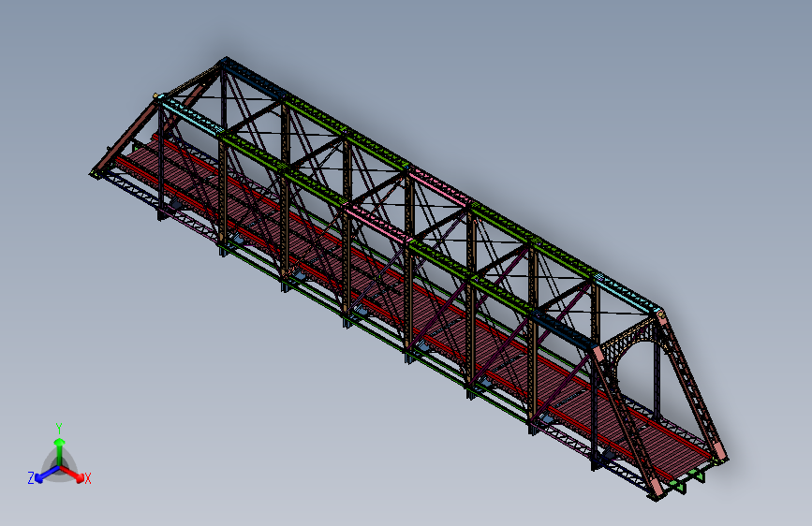
Task: Click the gray origin center of orientation triad
Action: 59,466
